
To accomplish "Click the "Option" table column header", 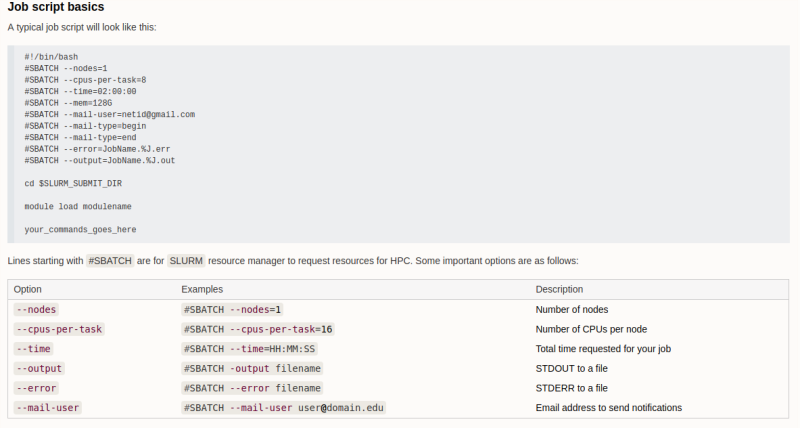I will (x=28, y=289).
